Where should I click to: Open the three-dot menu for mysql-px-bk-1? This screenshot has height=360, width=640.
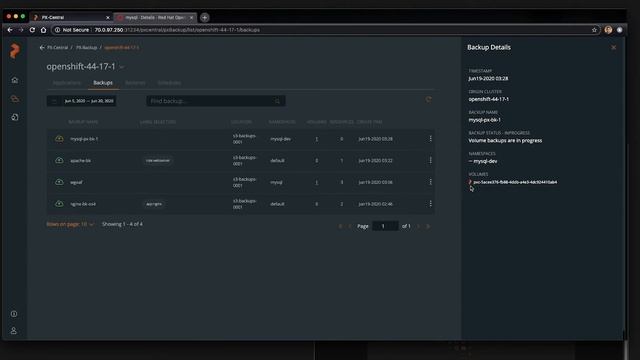click(430, 139)
